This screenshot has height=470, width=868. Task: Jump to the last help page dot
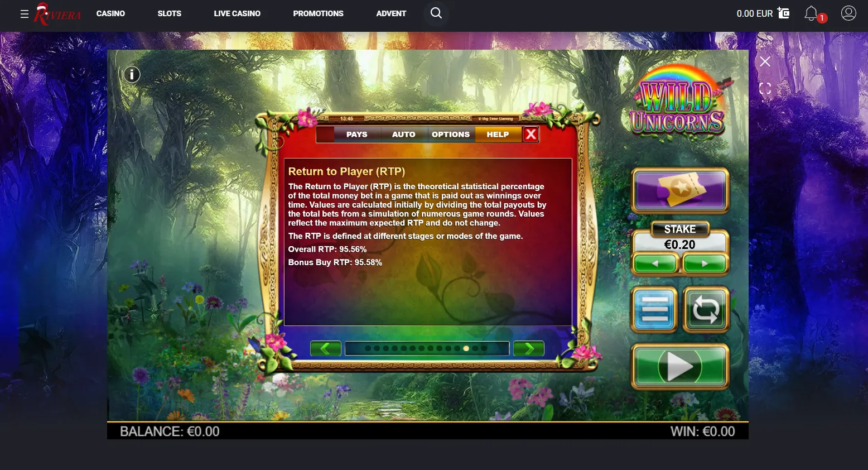(484, 348)
